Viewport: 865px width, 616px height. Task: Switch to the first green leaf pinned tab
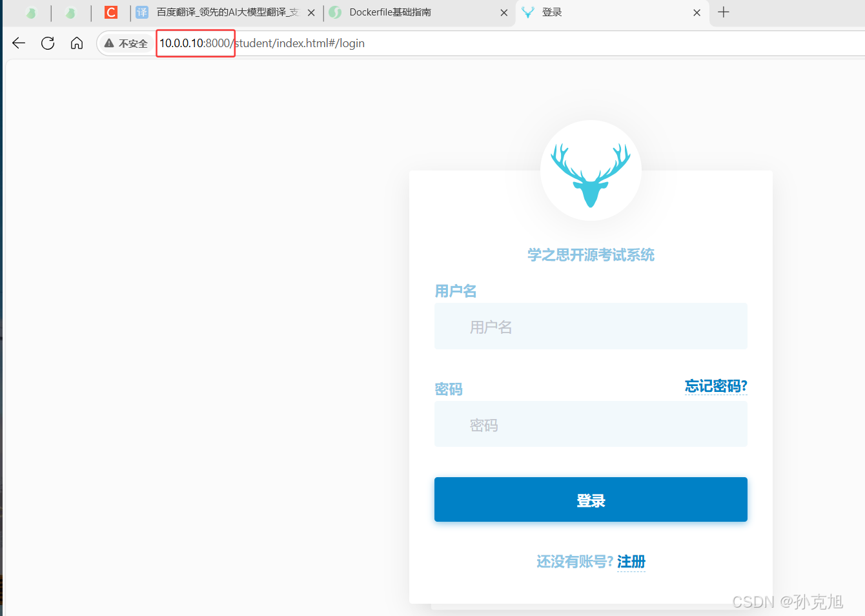[x=30, y=12]
